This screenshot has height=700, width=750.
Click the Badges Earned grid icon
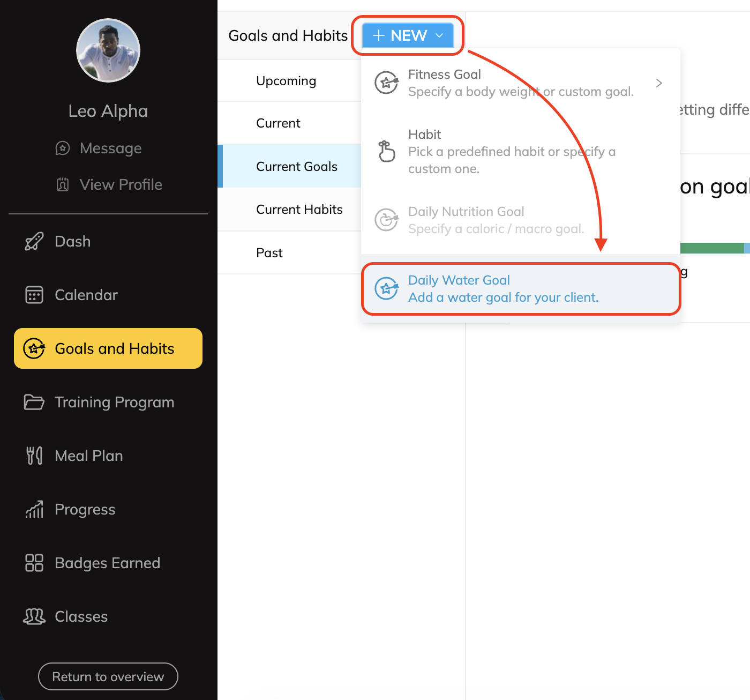click(34, 563)
